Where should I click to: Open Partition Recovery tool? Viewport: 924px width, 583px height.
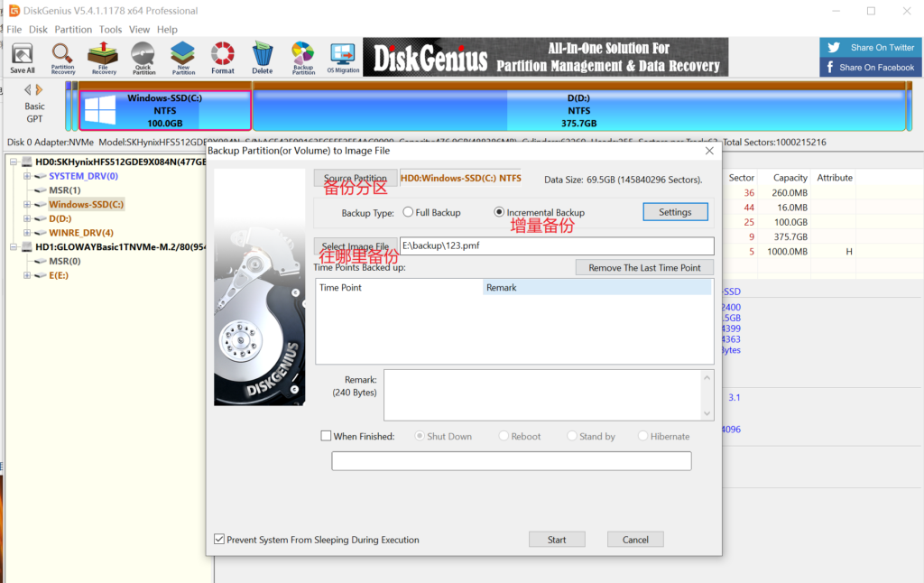coord(63,57)
